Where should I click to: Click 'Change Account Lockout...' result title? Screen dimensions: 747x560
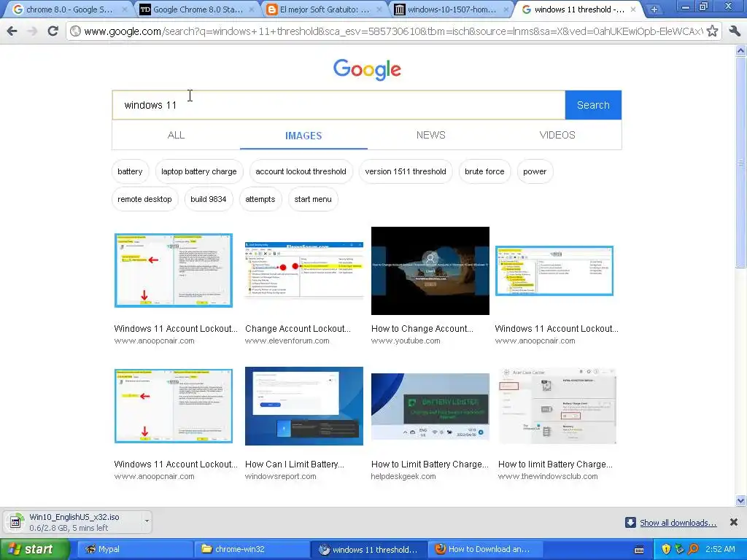point(298,329)
